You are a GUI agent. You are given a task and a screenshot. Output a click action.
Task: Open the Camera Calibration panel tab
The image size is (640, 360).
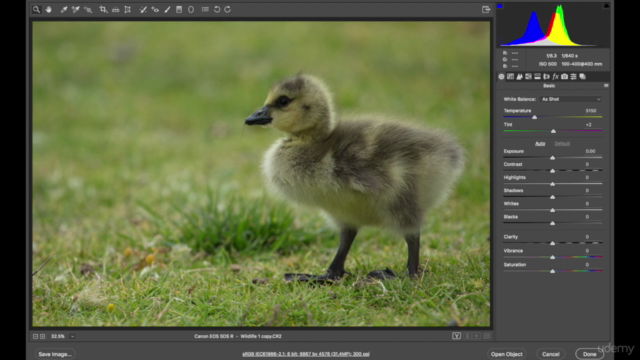(x=564, y=76)
